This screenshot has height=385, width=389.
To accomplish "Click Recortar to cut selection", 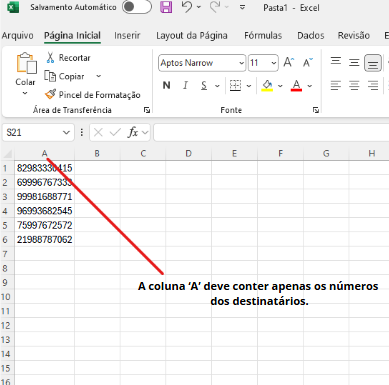I will (x=68, y=58).
